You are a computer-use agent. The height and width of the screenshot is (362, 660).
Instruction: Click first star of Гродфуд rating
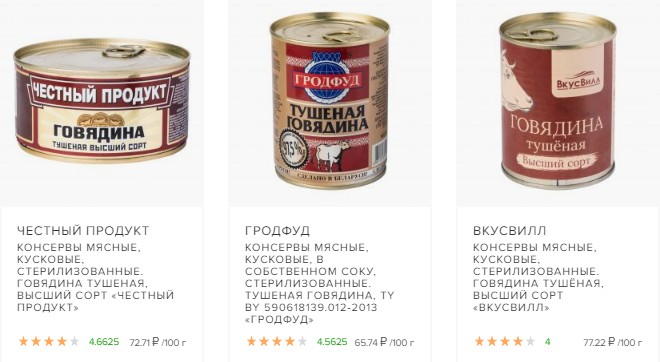(x=251, y=341)
